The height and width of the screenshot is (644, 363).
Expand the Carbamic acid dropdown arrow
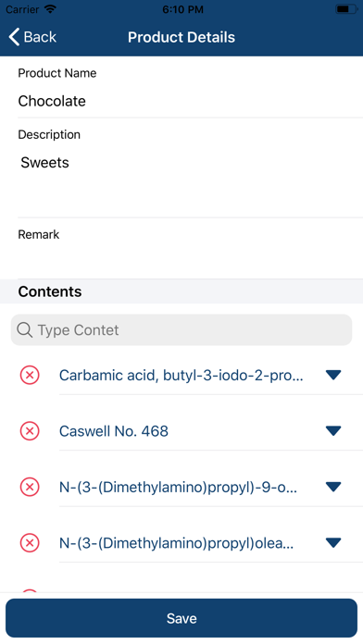333,375
